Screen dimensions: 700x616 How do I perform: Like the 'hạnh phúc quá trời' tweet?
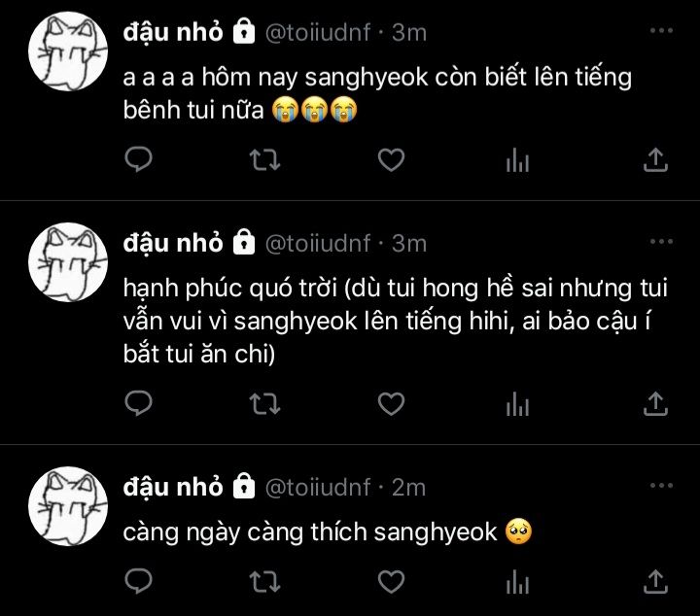coord(391,403)
